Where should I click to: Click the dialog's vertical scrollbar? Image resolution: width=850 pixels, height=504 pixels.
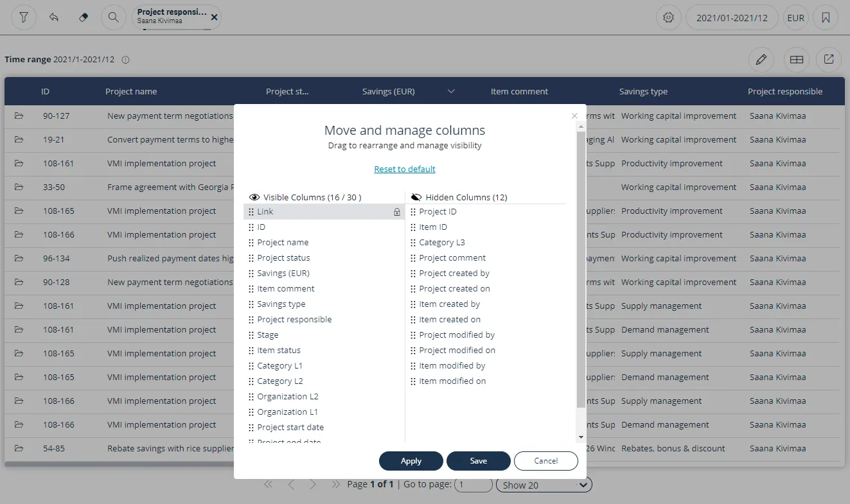click(581, 270)
